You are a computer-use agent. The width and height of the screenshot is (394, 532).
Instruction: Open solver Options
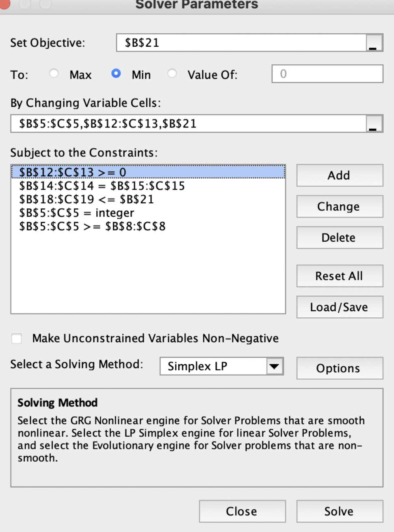pos(340,368)
